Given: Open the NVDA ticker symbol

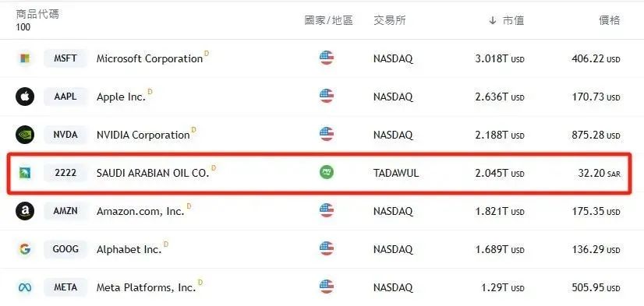Looking at the screenshot, I should tap(65, 135).
